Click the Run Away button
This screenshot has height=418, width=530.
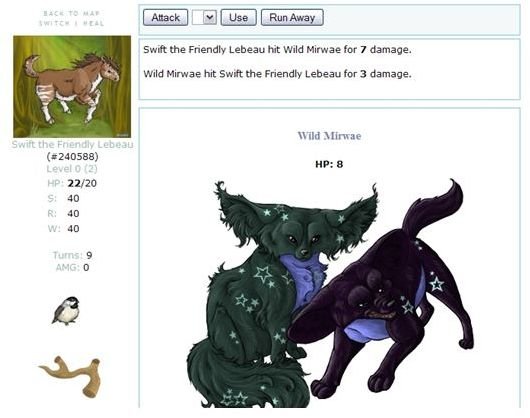[292, 18]
